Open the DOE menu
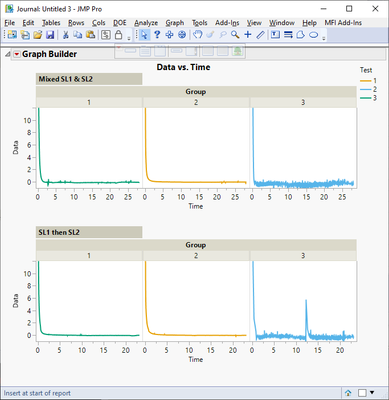Image resolution: width=389 pixels, height=400 pixels. pos(120,23)
